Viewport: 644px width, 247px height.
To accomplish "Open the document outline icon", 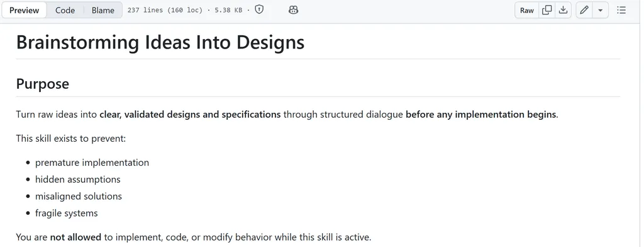I will [x=621, y=10].
